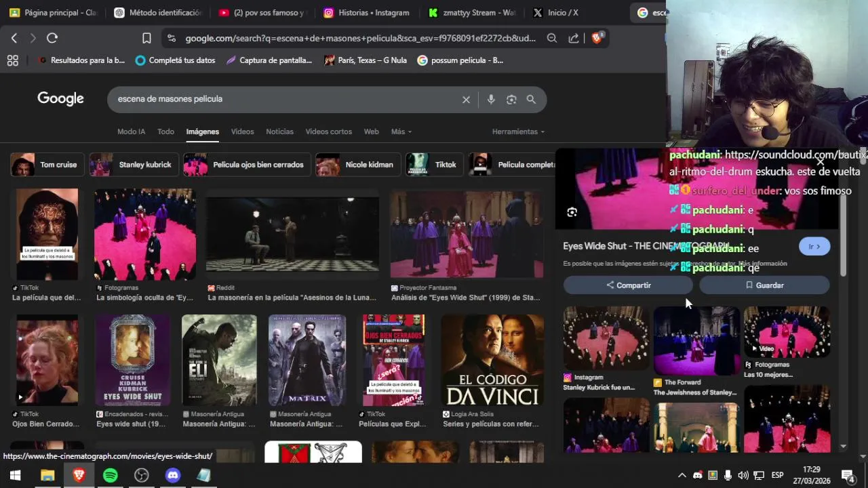Click the preview panel vertical scrollbar

coord(843,237)
